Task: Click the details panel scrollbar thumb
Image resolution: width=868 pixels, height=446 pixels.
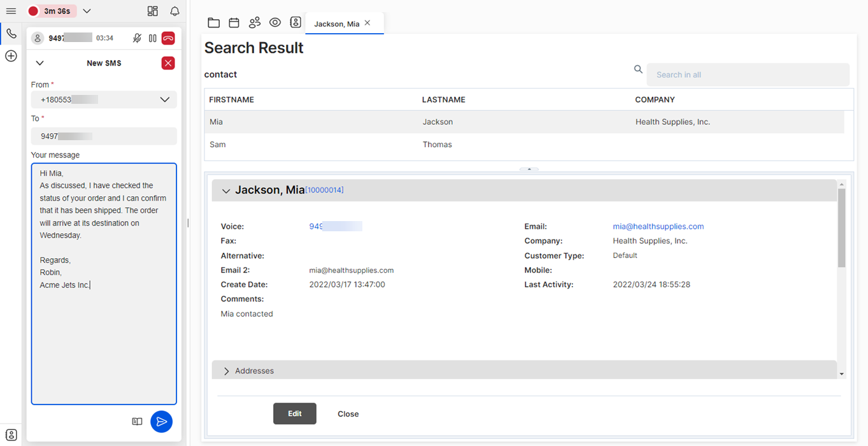Action: 841,227
